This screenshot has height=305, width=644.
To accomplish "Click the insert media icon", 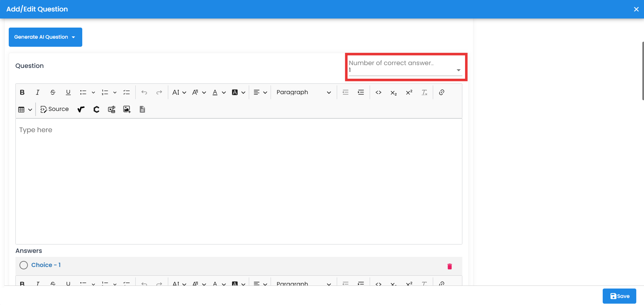I will (x=111, y=109).
